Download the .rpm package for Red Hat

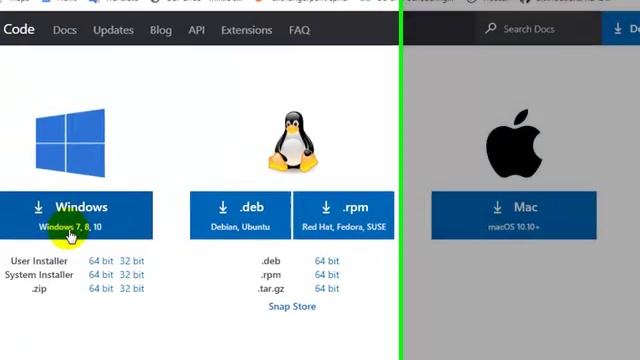tap(344, 215)
